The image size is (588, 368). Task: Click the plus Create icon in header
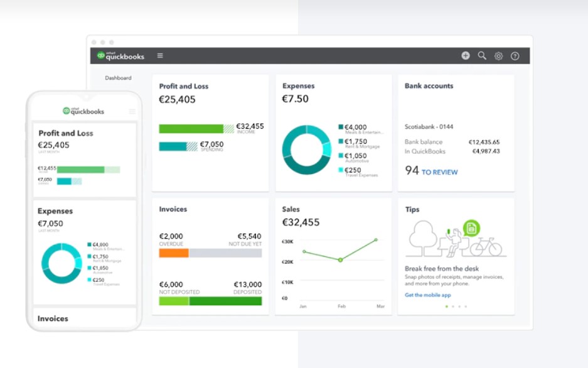click(x=466, y=55)
